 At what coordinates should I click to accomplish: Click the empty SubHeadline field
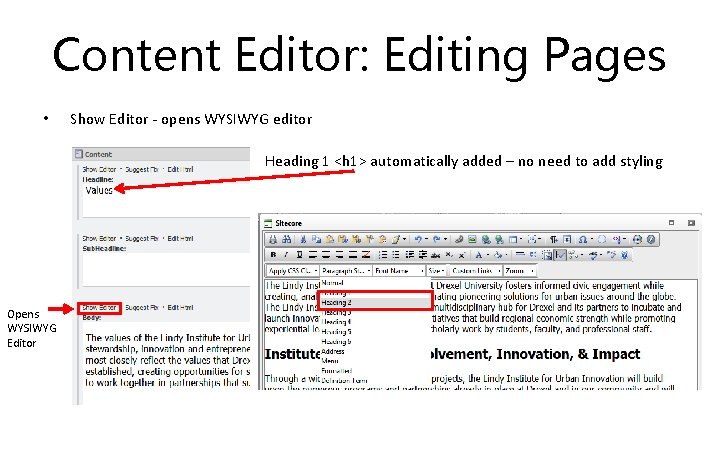[165, 269]
